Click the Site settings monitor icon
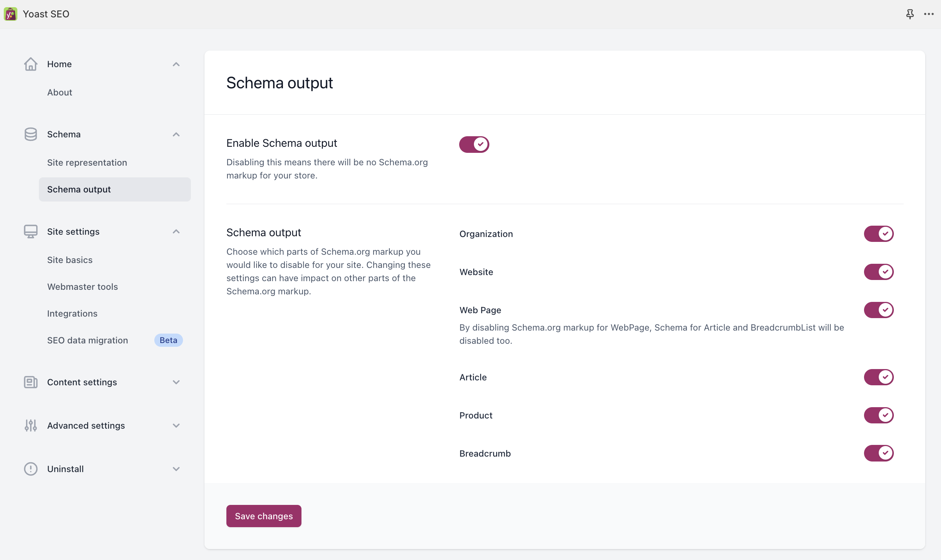 pyautogui.click(x=31, y=232)
